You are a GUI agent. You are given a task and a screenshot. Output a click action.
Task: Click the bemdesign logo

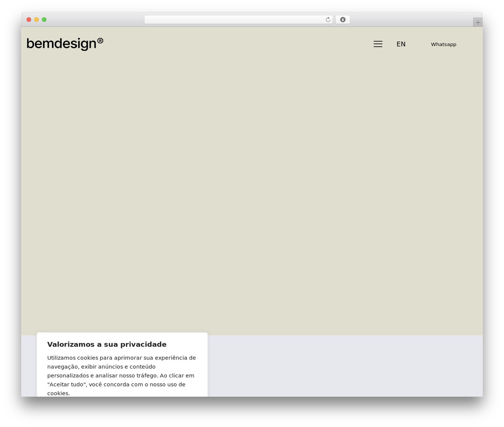[65, 44]
